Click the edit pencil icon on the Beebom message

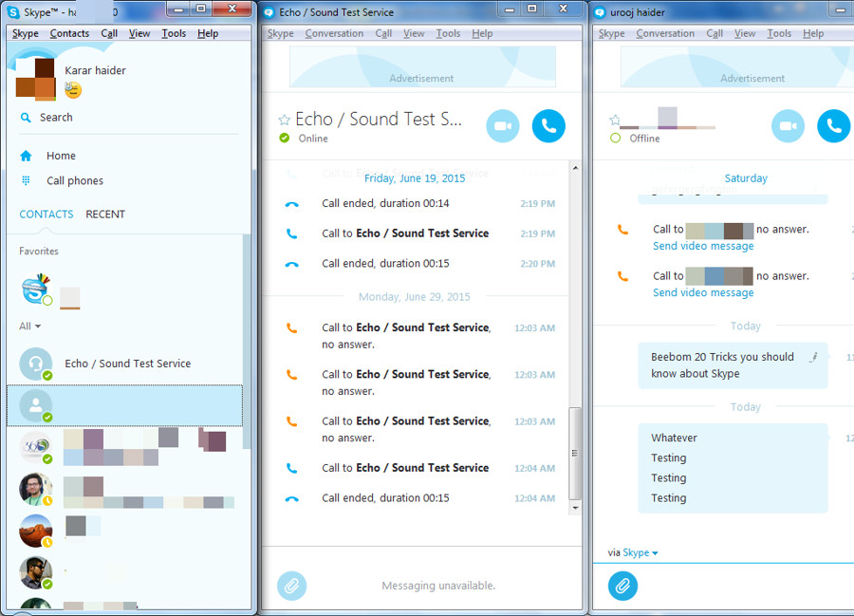click(814, 357)
